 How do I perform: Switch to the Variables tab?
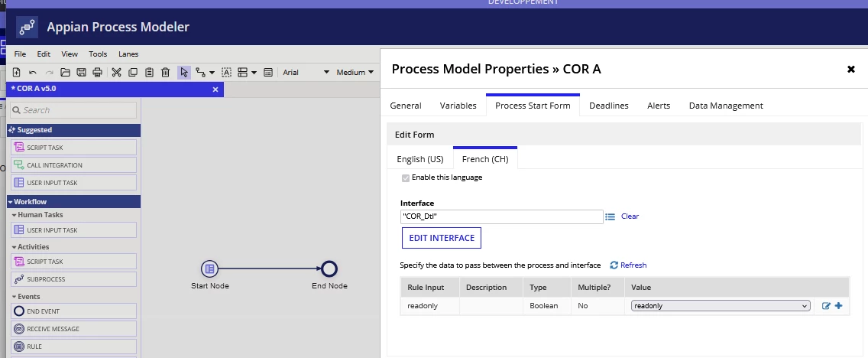point(458,106)
